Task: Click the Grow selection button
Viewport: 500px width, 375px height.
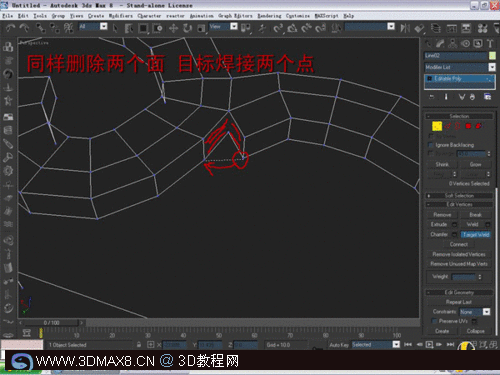Action: (x=475, y=164)
